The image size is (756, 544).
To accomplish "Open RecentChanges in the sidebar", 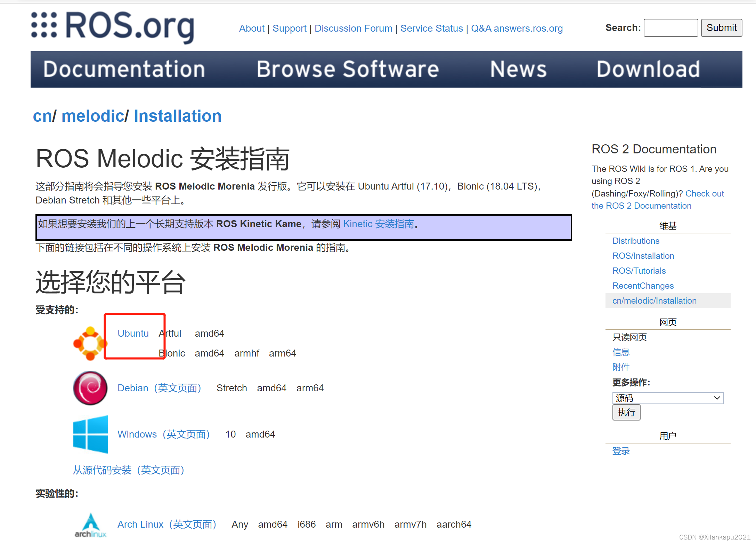I will [x=643, y=286].
